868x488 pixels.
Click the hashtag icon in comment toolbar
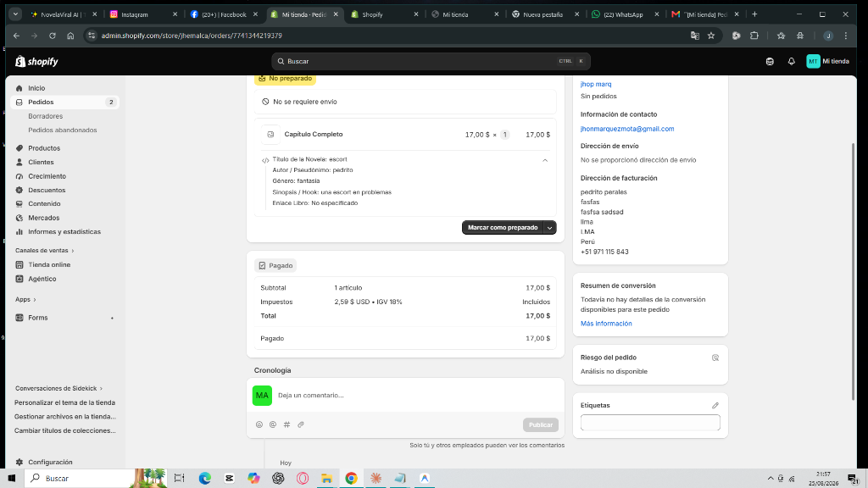click(287, 424)
